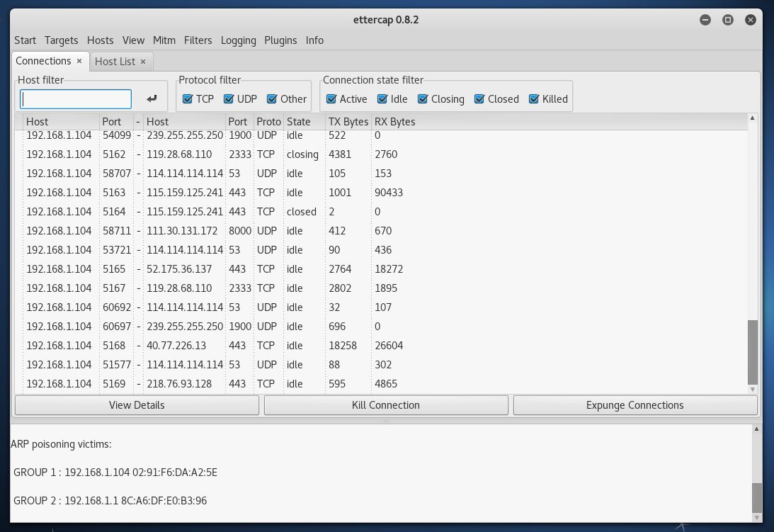Click the Kill Connection button
This screenshot has height=532, width=774.
pyautogui.click(x=386, y=405)
